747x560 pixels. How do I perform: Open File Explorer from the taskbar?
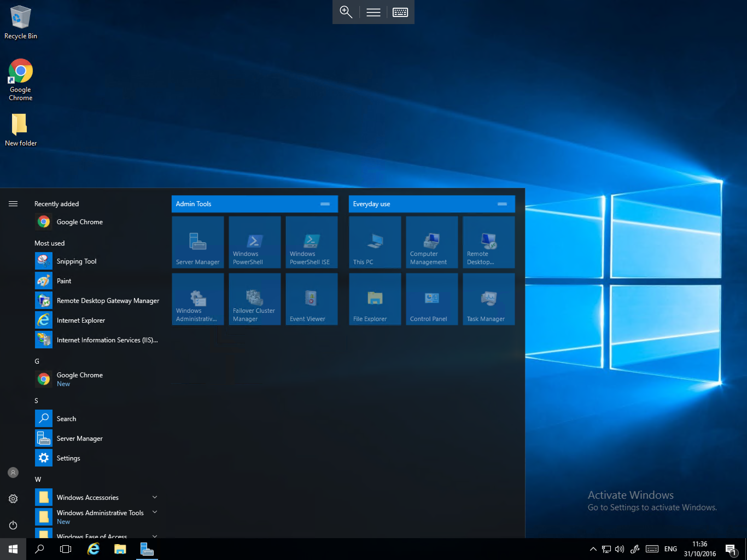point(120,549)
